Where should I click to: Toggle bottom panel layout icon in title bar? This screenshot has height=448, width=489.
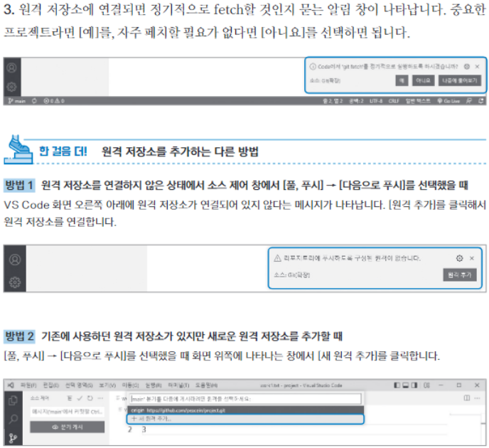click(406, 385)
